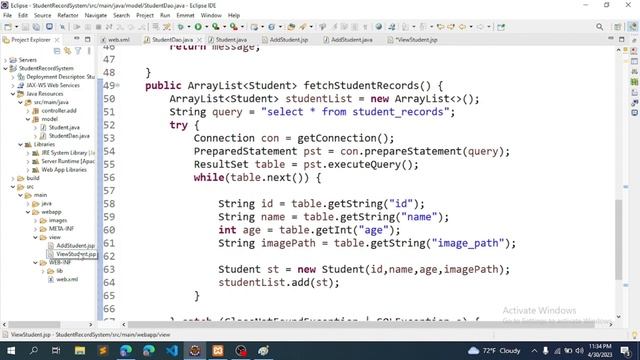Close the Project Explorer view tab
640x360 pixels.
click(57, 40)
